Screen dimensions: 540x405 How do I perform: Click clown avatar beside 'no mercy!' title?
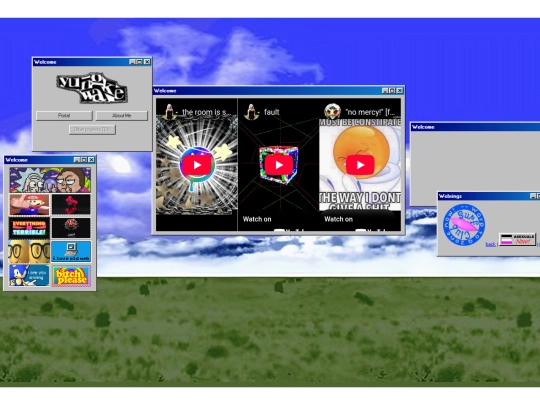[332, 112]
